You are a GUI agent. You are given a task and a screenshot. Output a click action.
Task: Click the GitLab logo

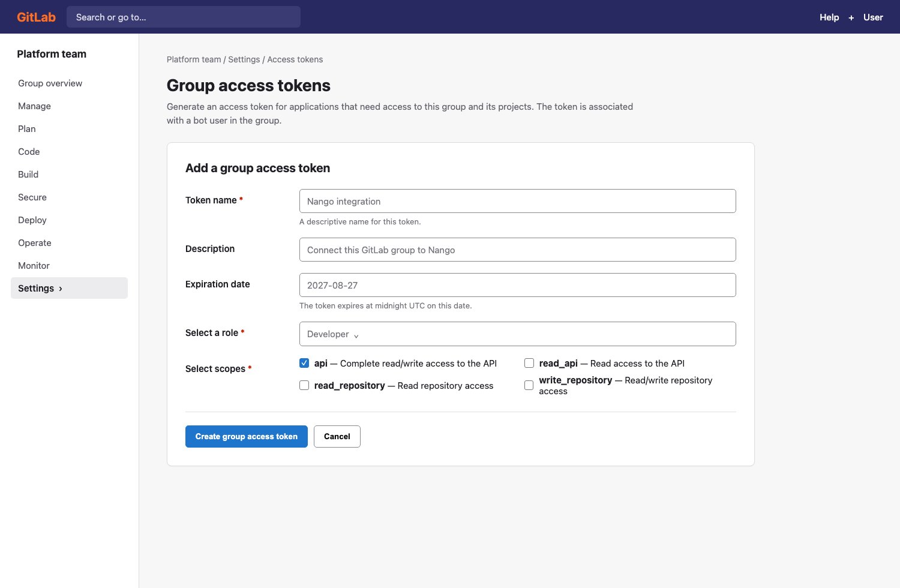[36, 17]
